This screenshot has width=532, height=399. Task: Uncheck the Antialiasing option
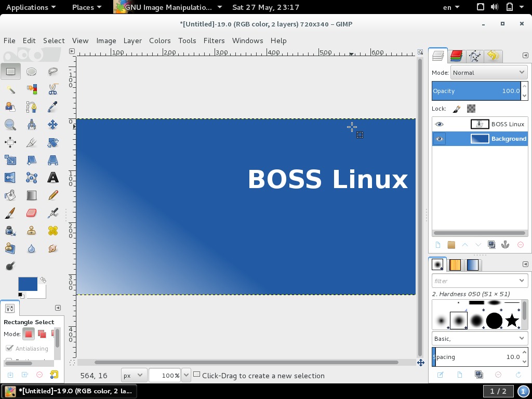[9, 348]
